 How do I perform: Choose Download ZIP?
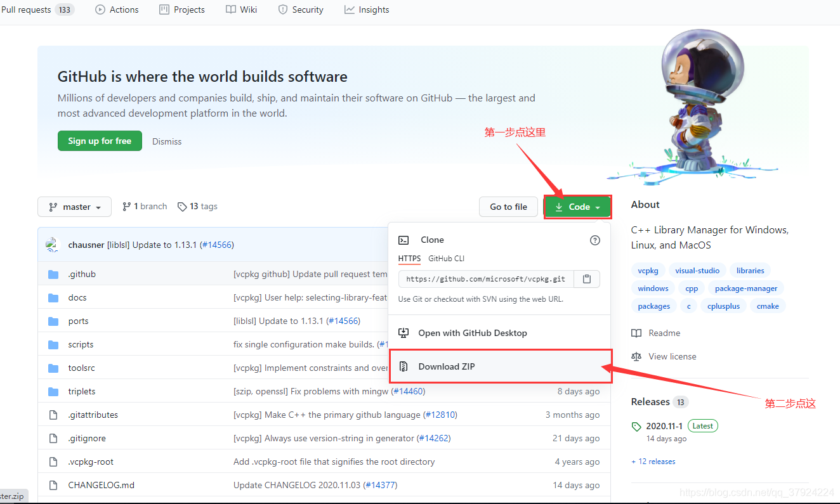tap(500, 366)
